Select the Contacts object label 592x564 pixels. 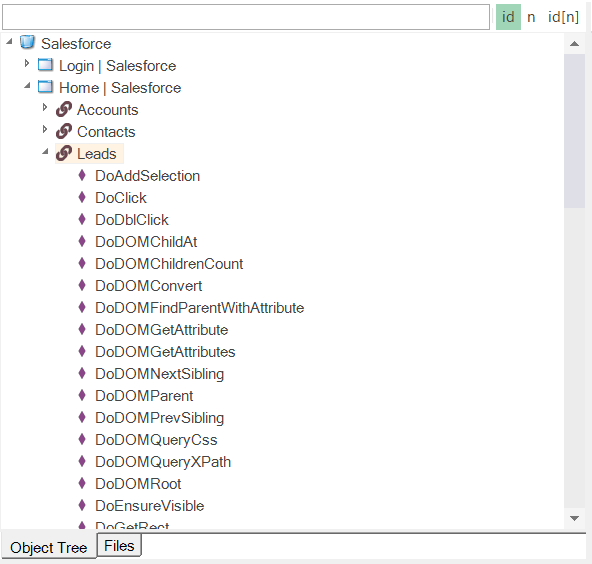tap(106, 132)
